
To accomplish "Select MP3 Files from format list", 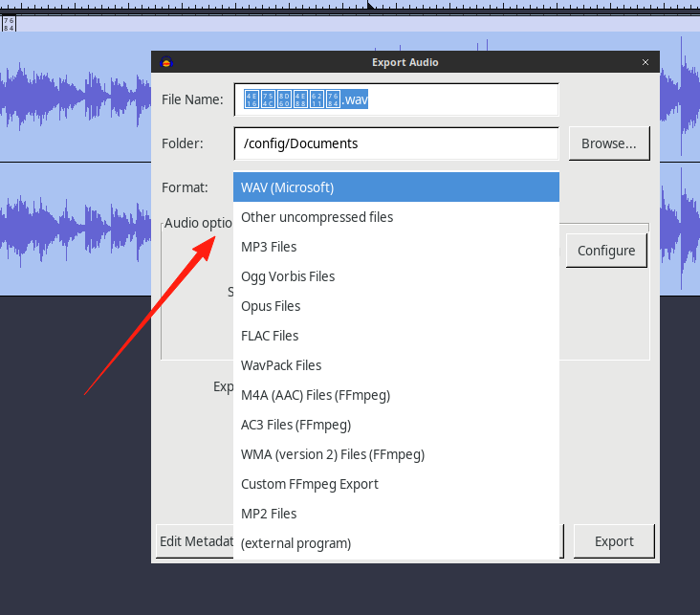I will (x=396, y=247).
